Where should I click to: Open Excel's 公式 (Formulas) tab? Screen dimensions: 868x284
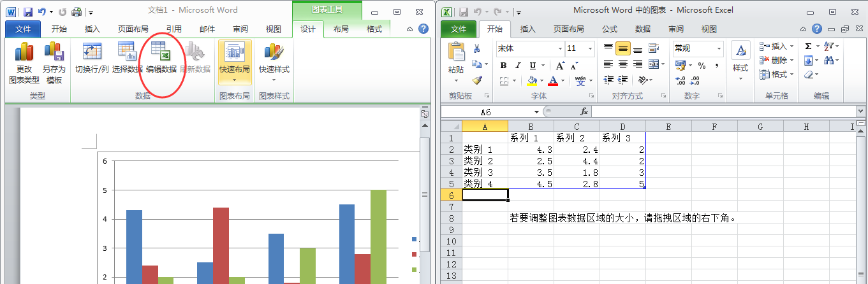[x=610, y=29]
